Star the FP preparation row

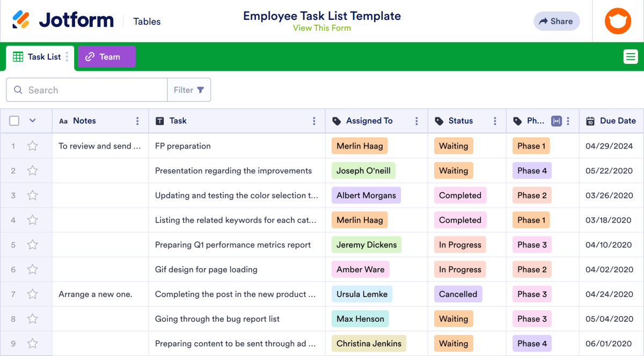32,146
